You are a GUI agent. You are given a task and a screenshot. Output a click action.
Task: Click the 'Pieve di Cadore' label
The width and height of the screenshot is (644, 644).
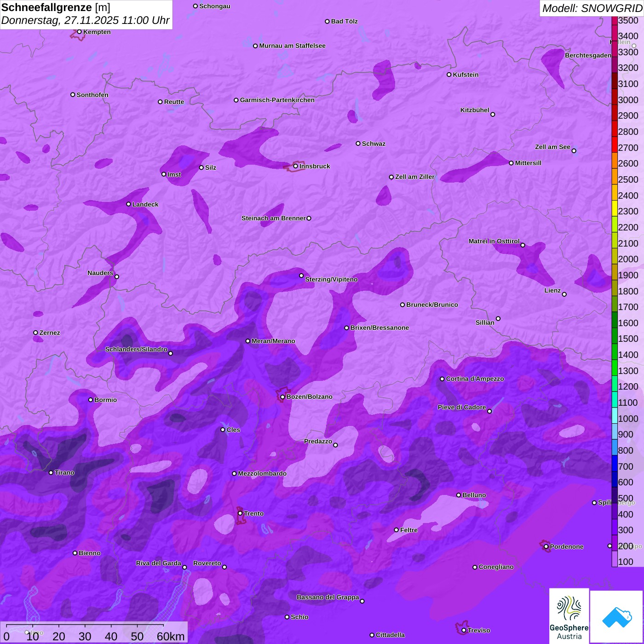(x=462, y=407)
